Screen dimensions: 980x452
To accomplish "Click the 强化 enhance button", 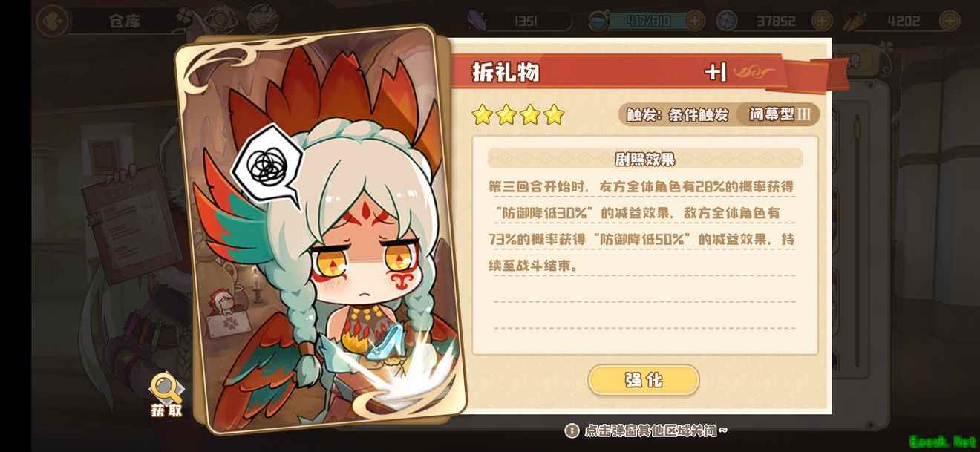I will click(x=644, y=380).
